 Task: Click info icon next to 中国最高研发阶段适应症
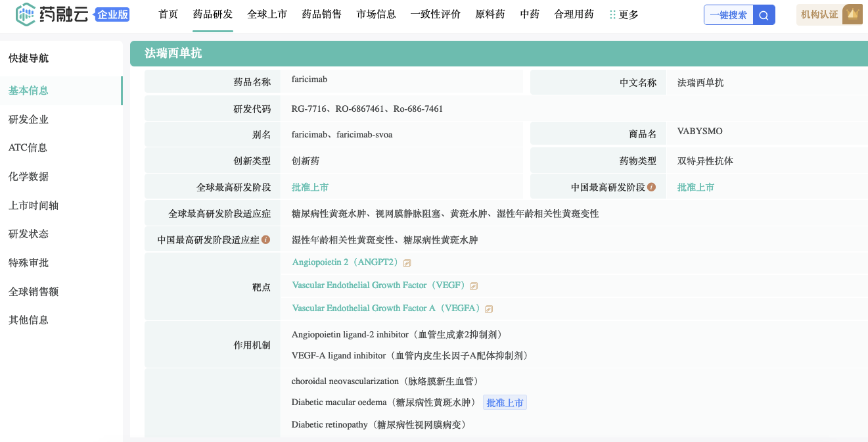coord(265,239)
